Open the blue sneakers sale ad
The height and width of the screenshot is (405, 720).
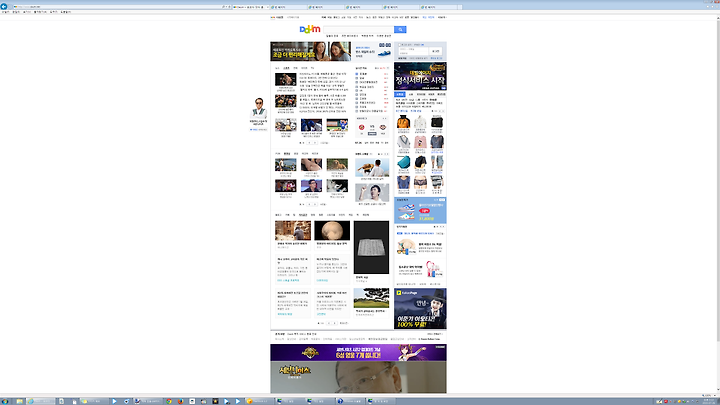pyautogui.click(x=420, y=210)
